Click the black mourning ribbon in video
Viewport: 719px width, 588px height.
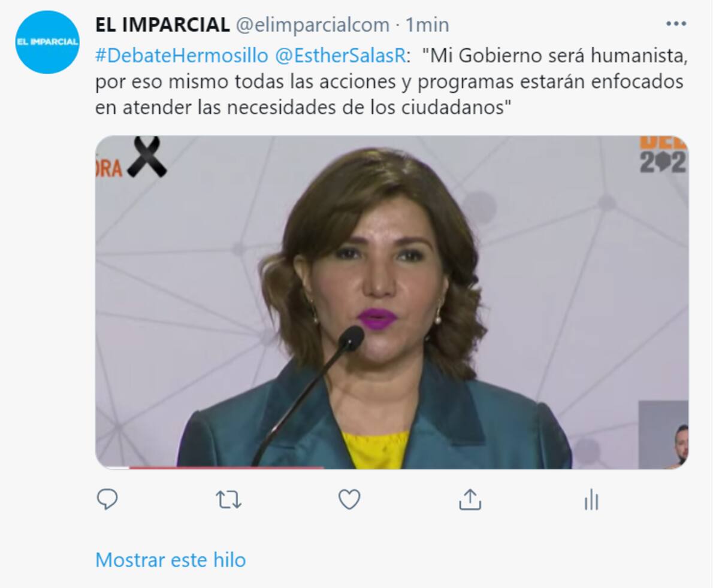(x=147, y=157)
